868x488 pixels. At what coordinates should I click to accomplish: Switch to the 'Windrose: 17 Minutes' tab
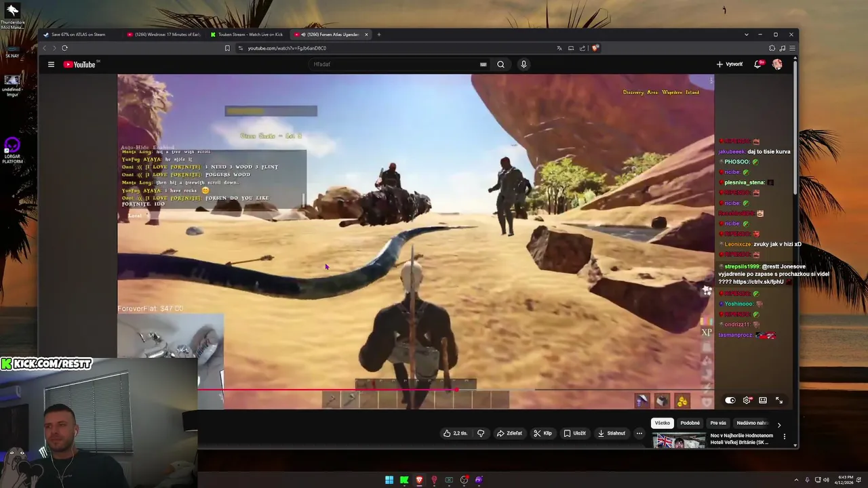pyautogui.click(x=163, y=35)
